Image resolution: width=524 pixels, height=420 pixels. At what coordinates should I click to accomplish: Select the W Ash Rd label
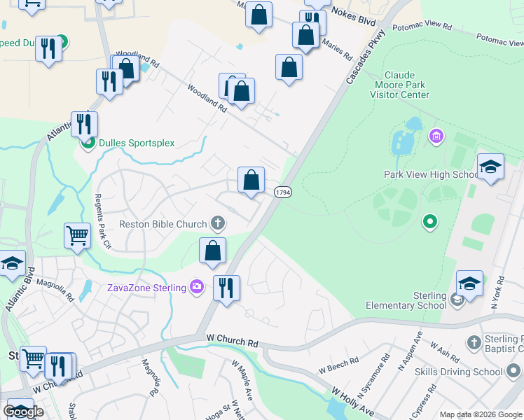click(x=445, y=352)
